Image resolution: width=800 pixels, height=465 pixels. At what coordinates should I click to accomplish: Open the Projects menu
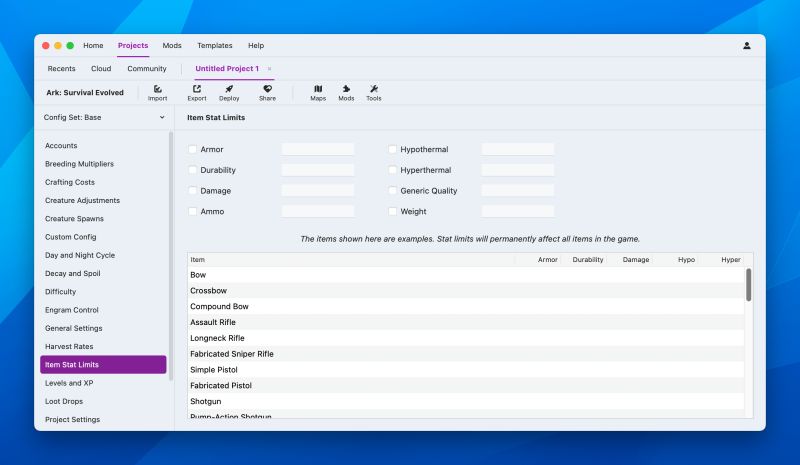pyautogui.click(x=133, y=45)
